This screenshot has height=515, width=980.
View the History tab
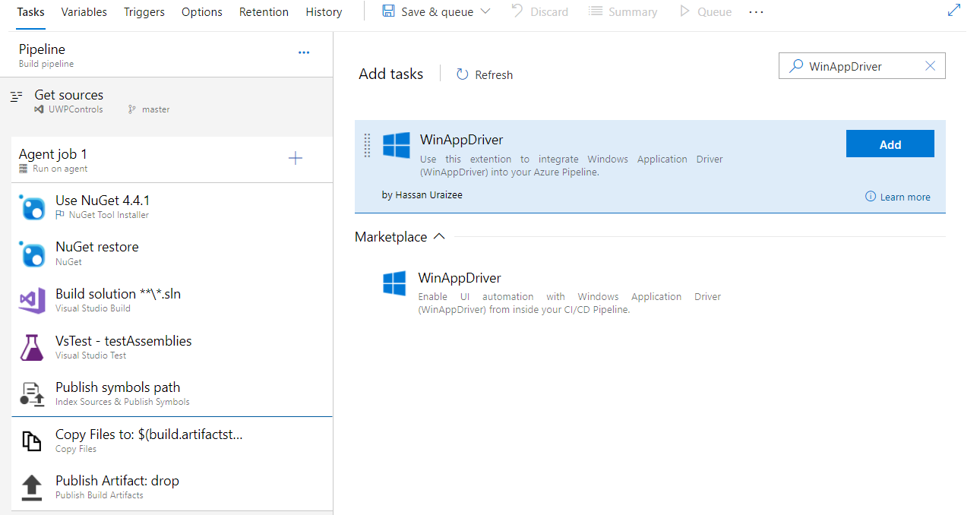[x=324, y=12]
